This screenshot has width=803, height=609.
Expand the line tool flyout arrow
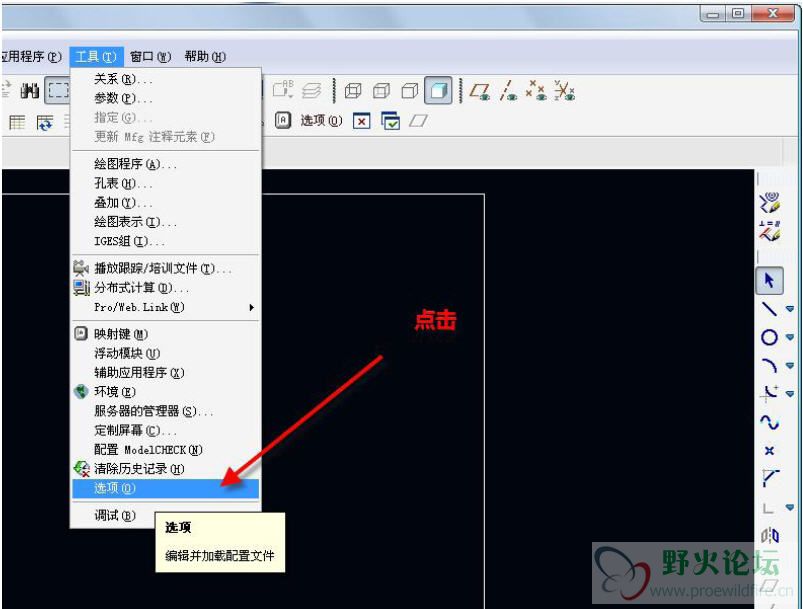(790, 309)
